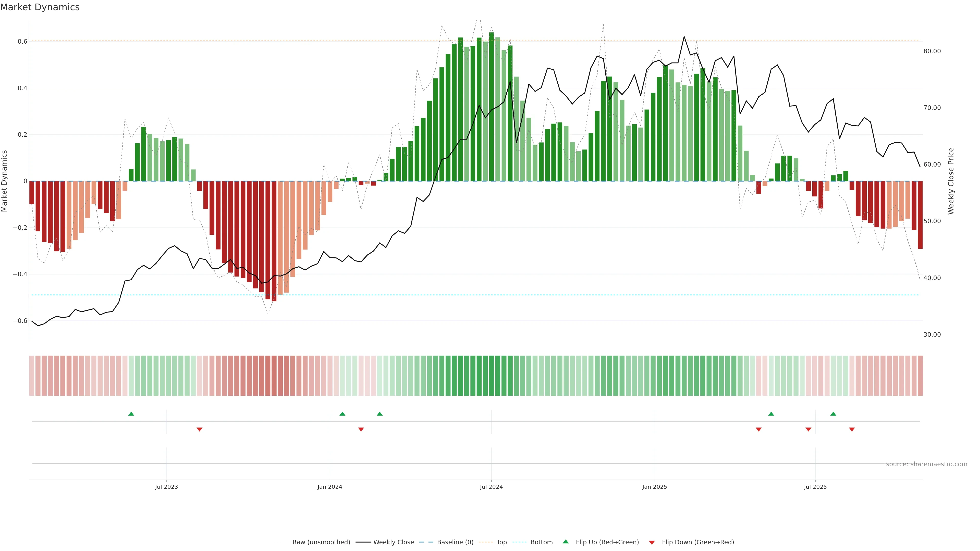Viewport: 980px width, 551px height.
Task: Click the Weekly Close Price axis title
Action: click(951, 181)
